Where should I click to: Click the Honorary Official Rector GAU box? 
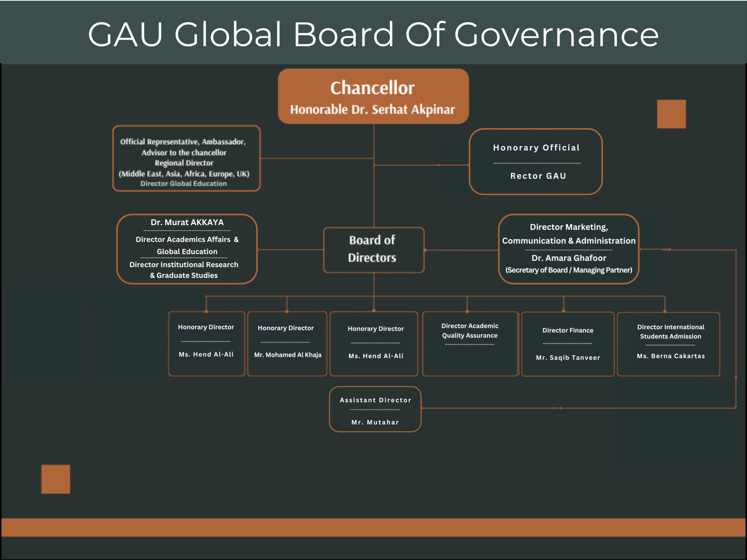click(x=536, y=162)
